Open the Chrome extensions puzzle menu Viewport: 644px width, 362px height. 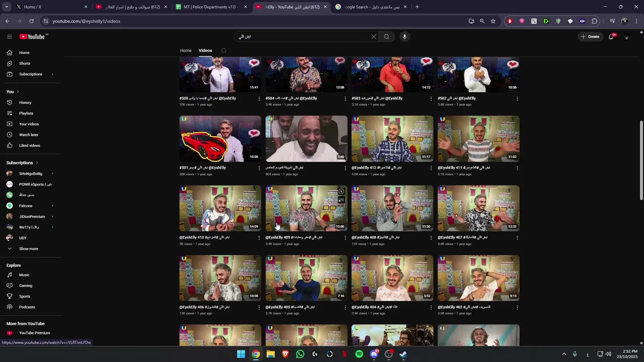point(595,21)
